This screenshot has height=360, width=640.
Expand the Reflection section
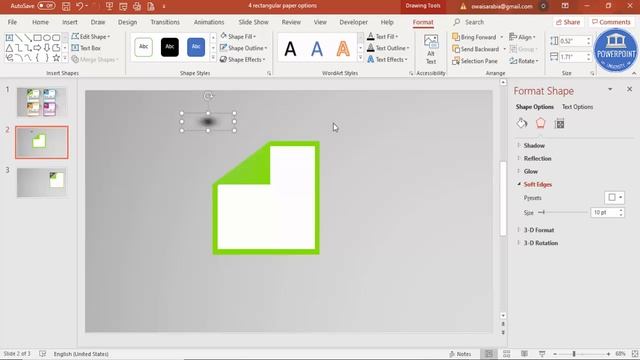point(537,158)
